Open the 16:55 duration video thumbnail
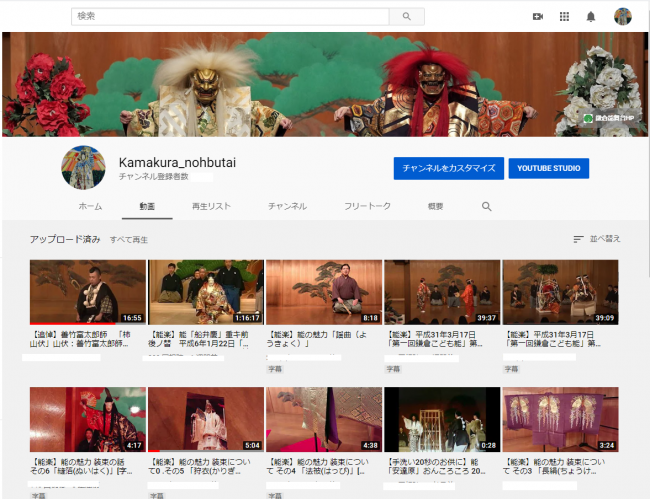Image resolution: width=650 pixels, height=499 pixels. [x=88, y=292]
